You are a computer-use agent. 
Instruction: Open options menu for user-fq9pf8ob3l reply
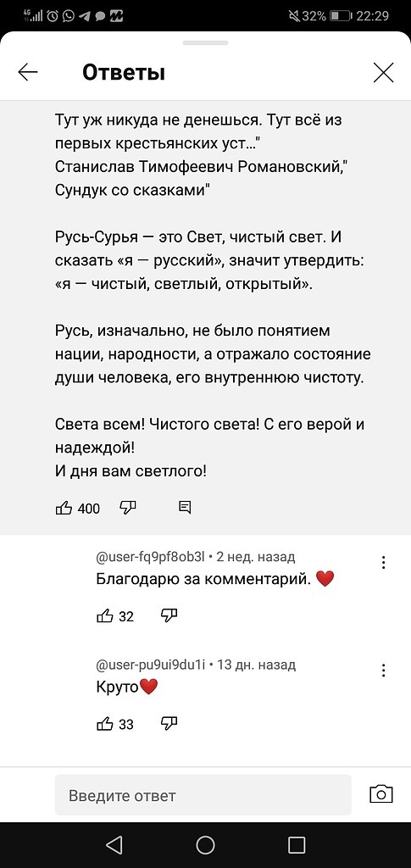point(384,563)
